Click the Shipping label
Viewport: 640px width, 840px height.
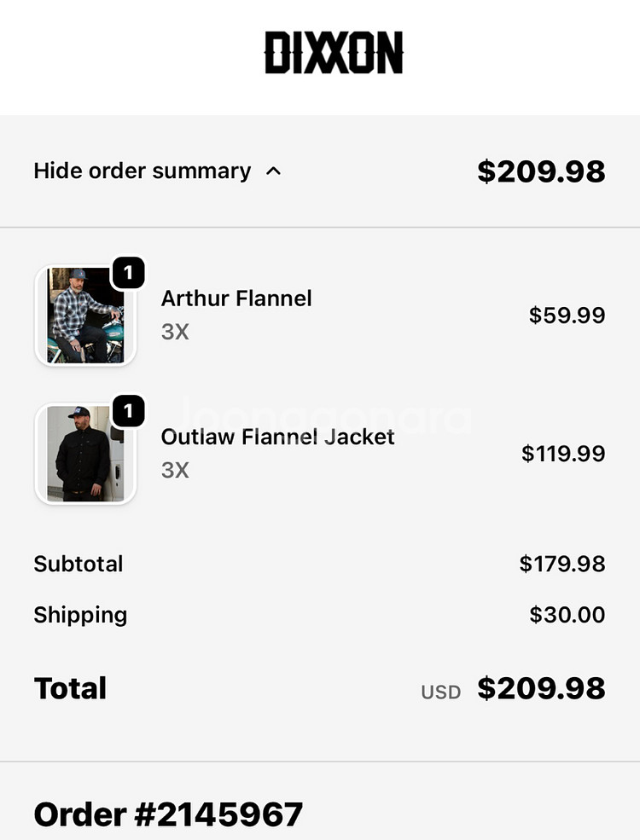[80, 615]
